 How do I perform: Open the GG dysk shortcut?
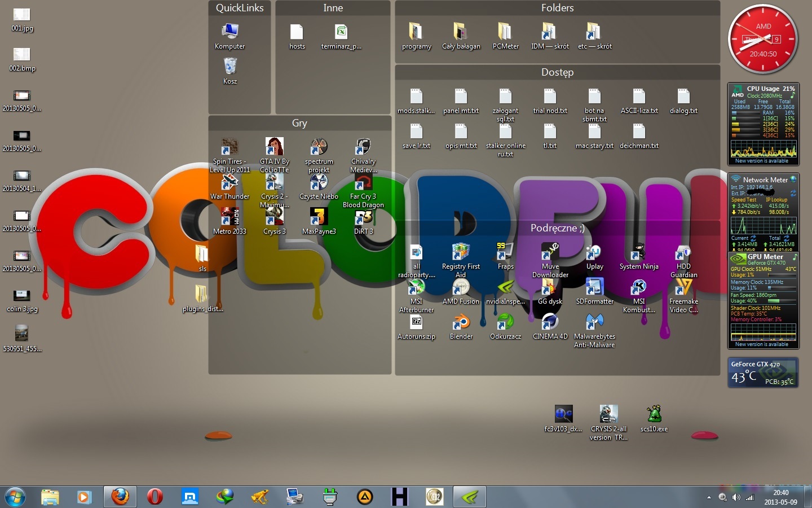tap(550, 292)
